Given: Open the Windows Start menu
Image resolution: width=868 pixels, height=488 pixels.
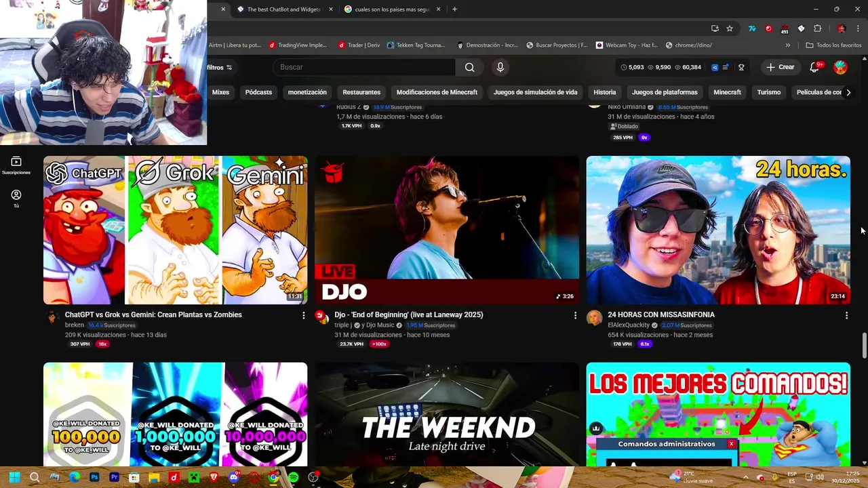Looking at the screenshot, I should (x=15, y=477).
